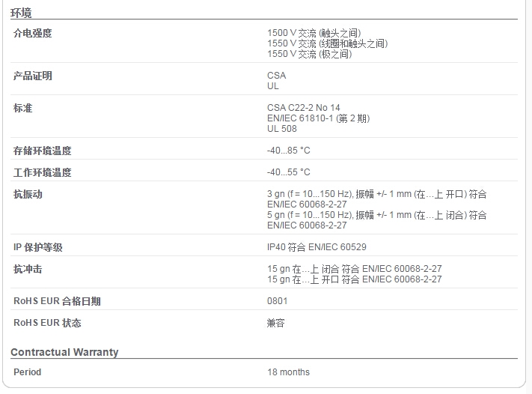This screenshot has width=532, height=394.
Task: Select the 抗振动 row label
Action: click(x=28, y=194)
